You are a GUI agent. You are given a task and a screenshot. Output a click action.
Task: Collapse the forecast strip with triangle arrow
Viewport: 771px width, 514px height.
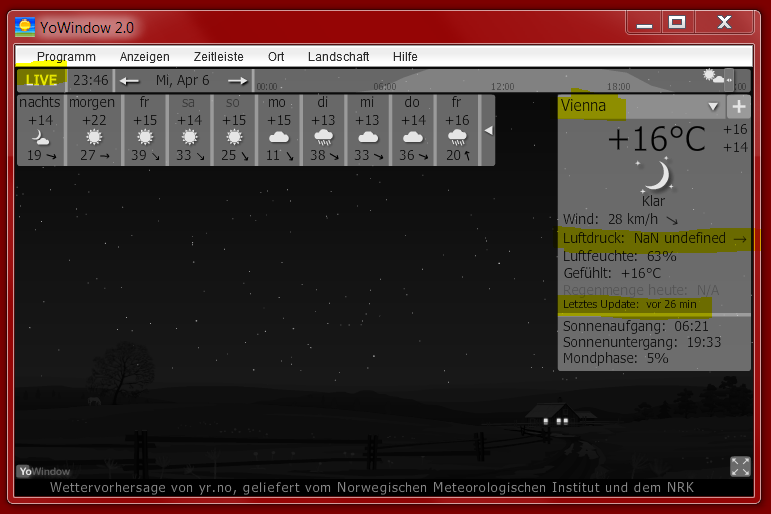pos(488,130)
